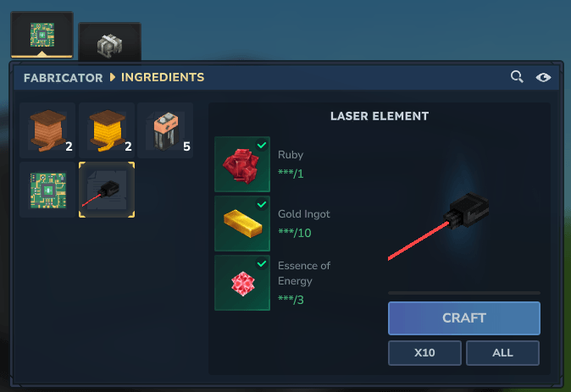Click the crafting progress bar
This screenshot has width=571, height=392.
(464, 293)
